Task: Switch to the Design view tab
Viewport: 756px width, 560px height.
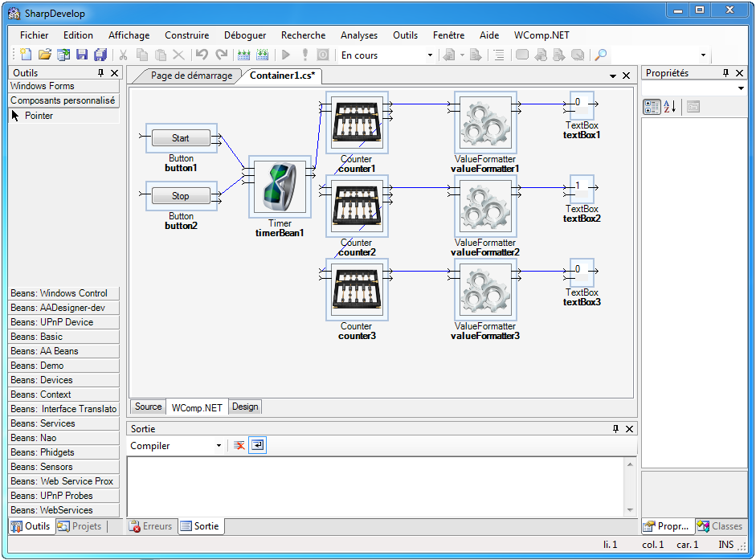Action: (x=245, y=407)
